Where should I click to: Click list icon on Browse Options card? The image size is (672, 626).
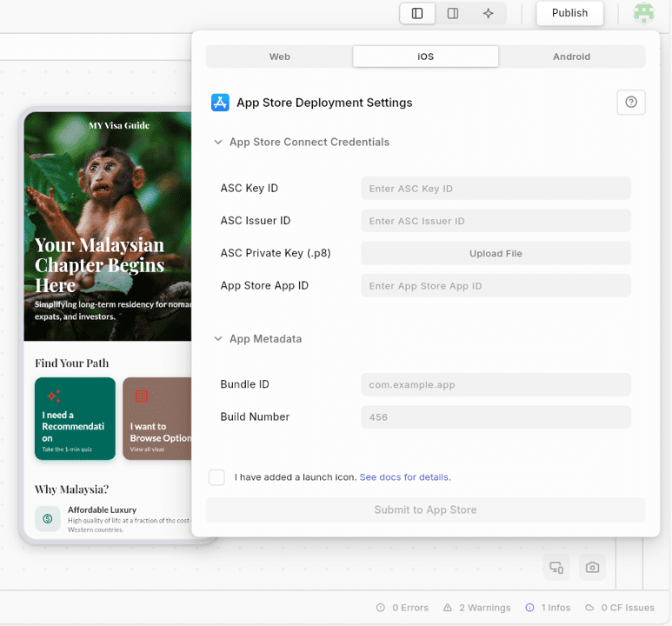[142, 396]
